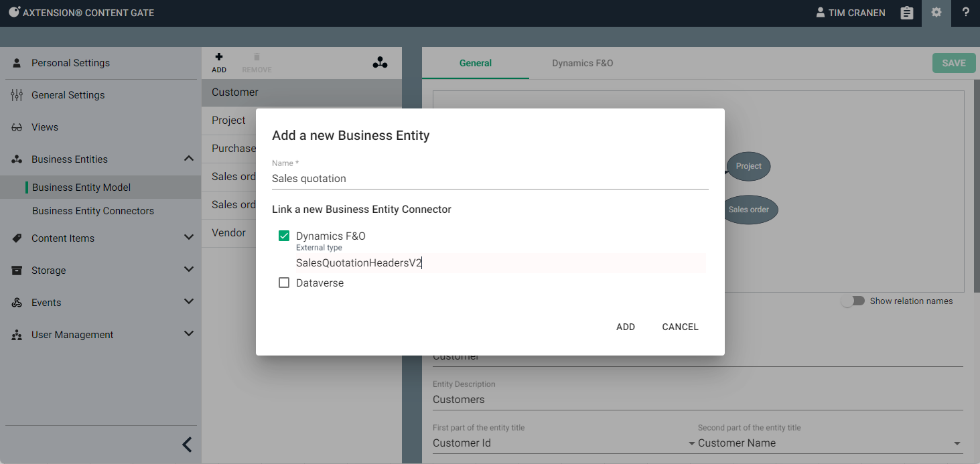Viewport: 980px width, 464px height.
Task: Expand the Content Items section
Action: [188, 238]
